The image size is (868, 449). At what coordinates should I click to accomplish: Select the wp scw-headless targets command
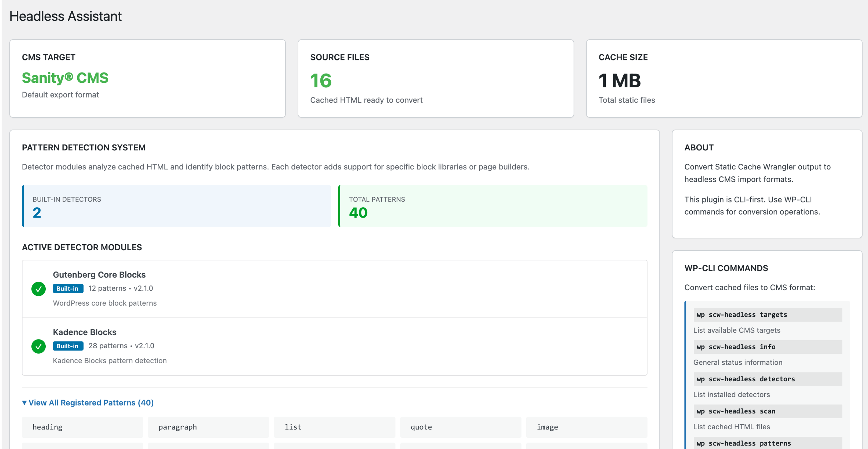coord(768,314)
